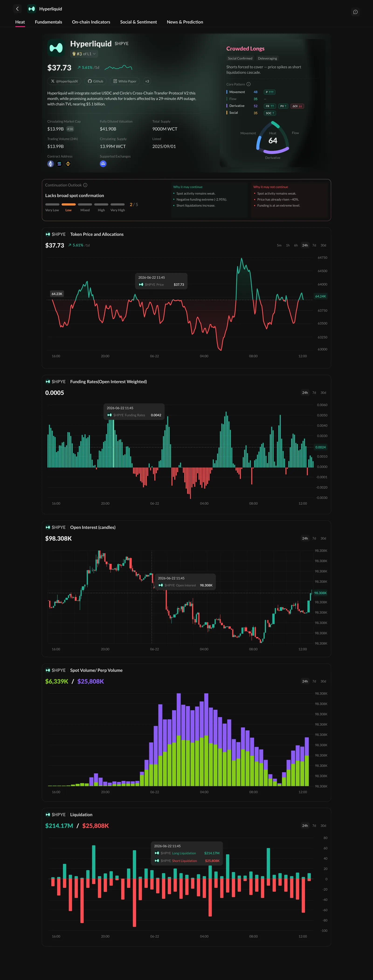
Task: Click the Spot Volume section token icon
Action: tap(48, 670)
